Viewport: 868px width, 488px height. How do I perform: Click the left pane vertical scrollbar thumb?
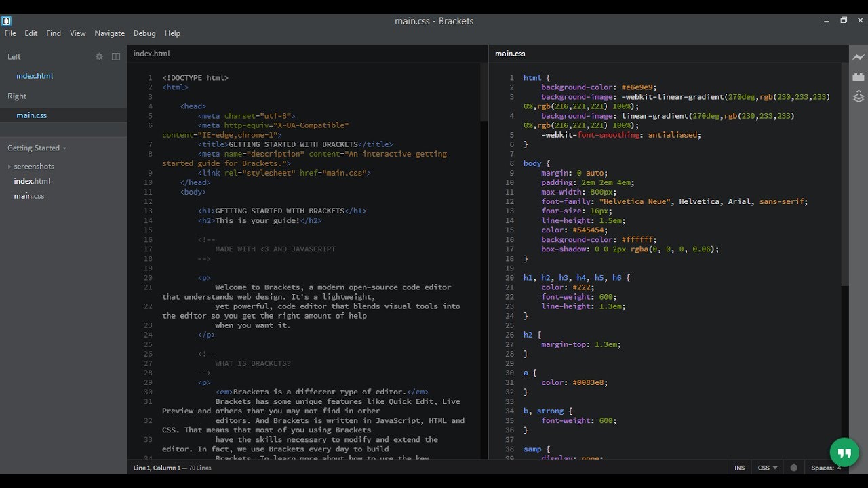click(x=484, y=93)
